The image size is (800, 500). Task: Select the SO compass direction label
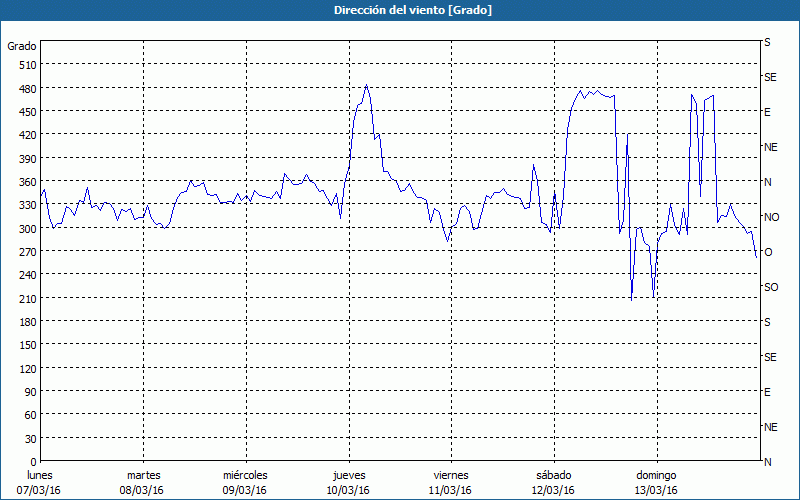[x=771, y=287]
